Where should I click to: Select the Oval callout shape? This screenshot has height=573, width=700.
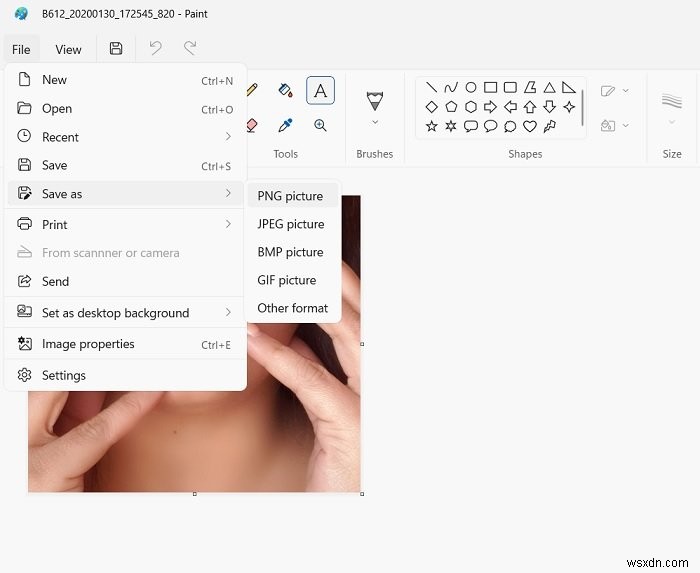click(490, 126)
